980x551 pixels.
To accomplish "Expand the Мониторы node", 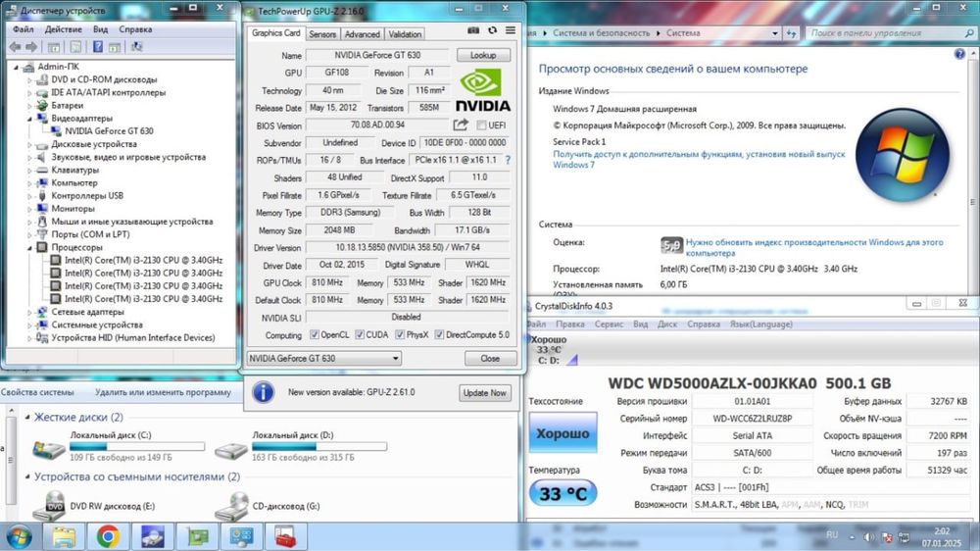I will (29, 208).
